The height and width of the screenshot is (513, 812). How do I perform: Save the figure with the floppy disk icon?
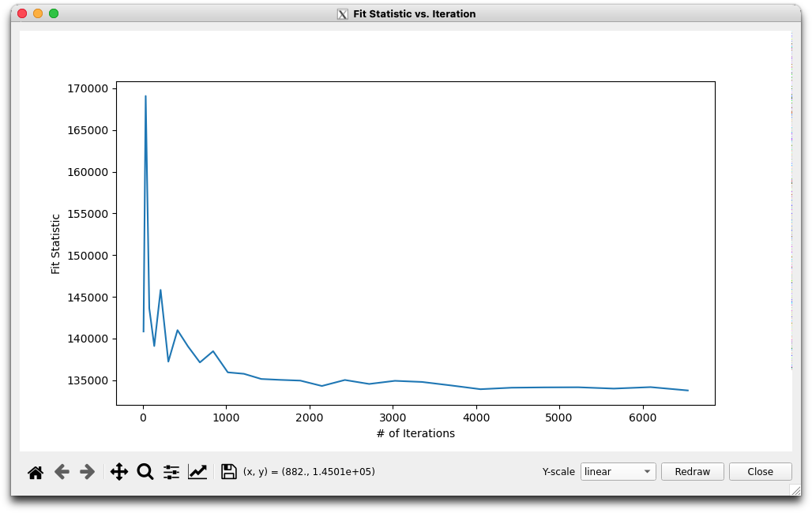coord(229,472)
